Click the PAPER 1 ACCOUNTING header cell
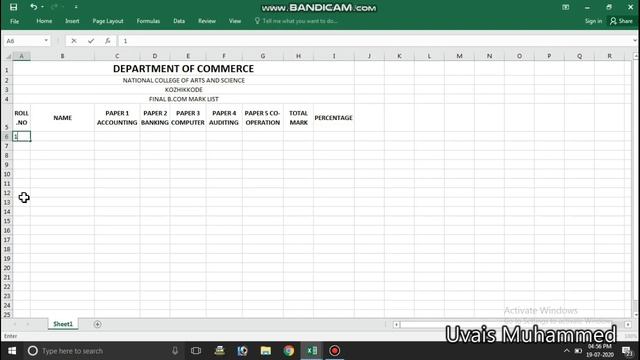The height and width of the screenshot is (360, 640). tap(117, 118)
